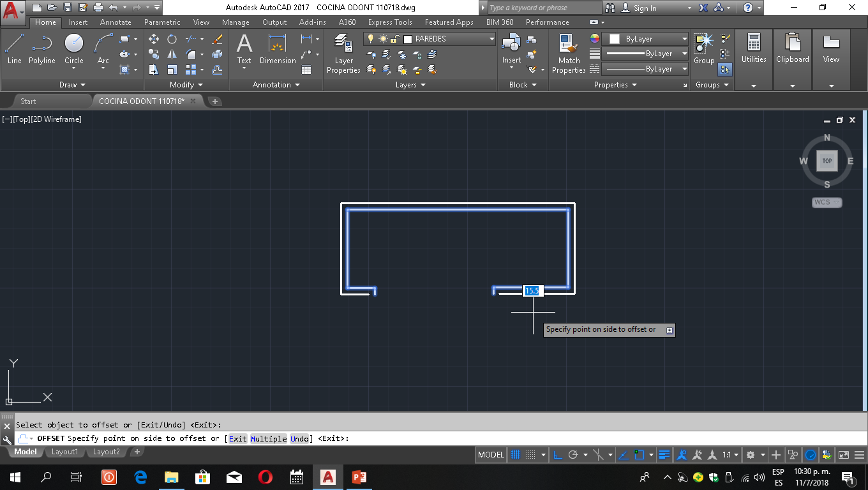Click Match Properties tool
The width and height of the screenshot is (868, 490).
(569, 54)
